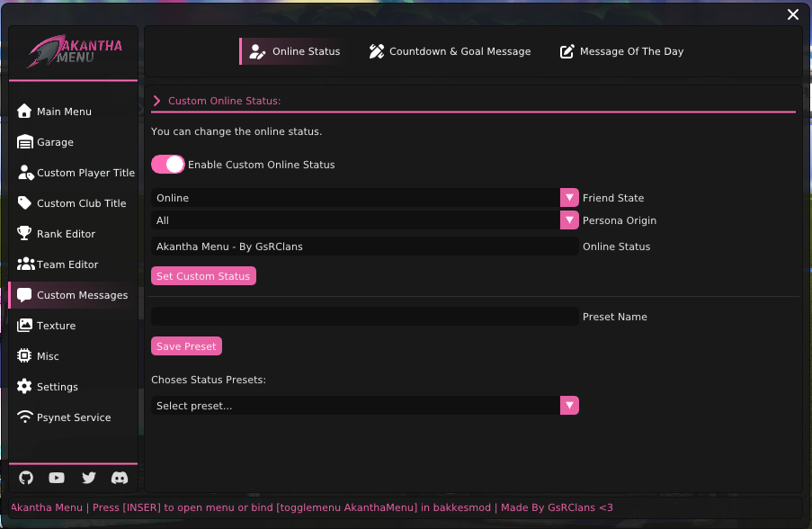Click the Discord icon at the bottom
Image resolution: width=812 pixels, height=529 pixels.
pyautogui.click(x=120, y=478)
